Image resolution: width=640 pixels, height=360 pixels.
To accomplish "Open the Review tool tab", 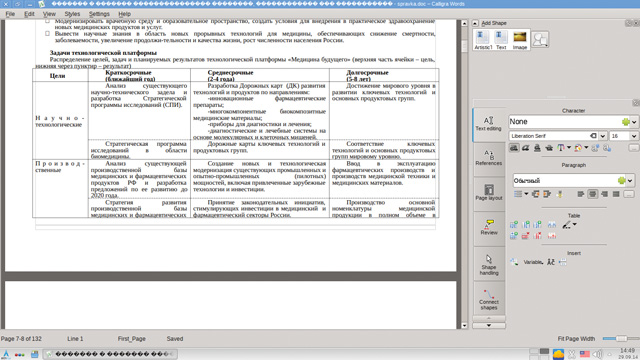I will coord(489,228).
